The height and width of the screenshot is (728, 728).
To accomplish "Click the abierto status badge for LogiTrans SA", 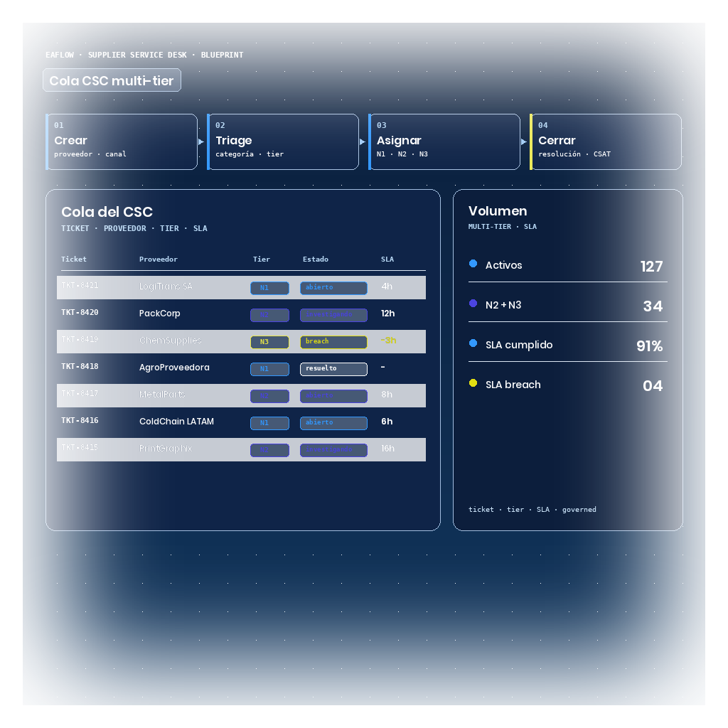I will (x=333, y=288).
